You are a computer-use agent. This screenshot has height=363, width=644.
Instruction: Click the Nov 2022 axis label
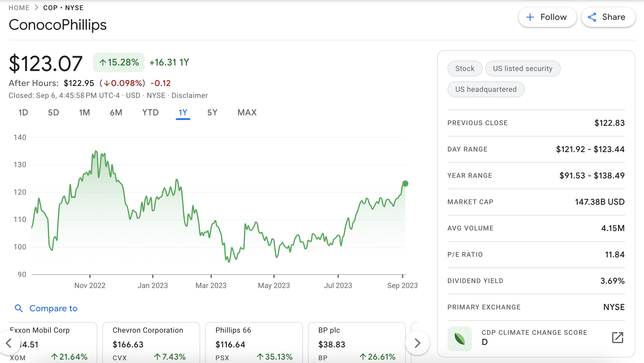[x=90, y=286]
